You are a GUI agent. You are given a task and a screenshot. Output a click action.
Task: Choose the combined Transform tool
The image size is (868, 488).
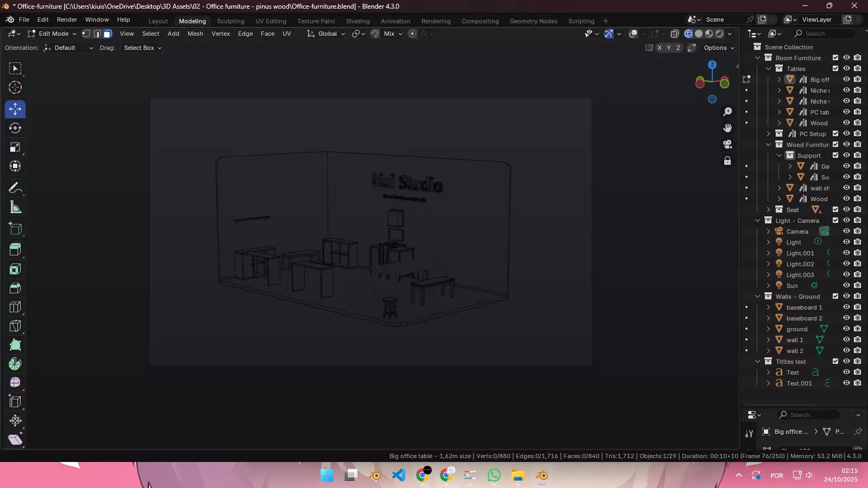coord(15,166)
